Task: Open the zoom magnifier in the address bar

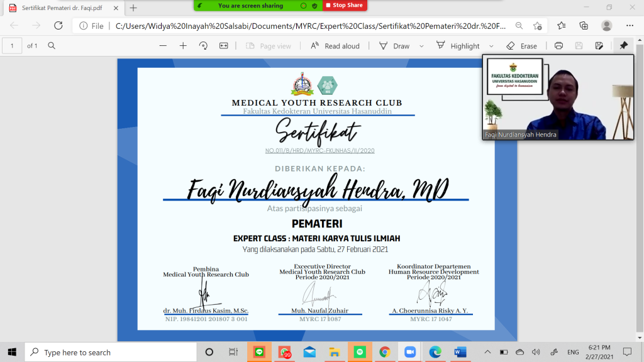Action: pyautogui.click(x=519, y=25)
